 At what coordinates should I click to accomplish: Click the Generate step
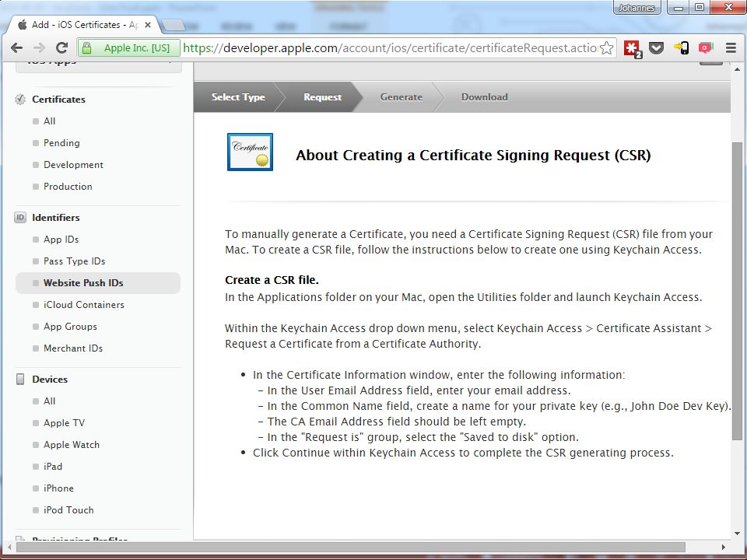402,96
